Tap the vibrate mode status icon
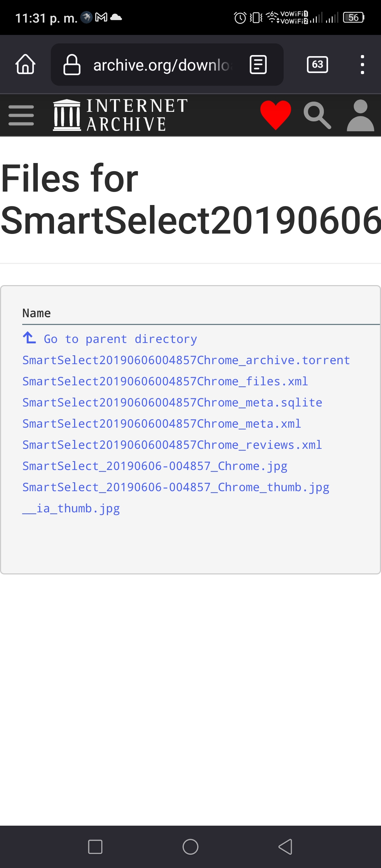 (x=256, y=18)
